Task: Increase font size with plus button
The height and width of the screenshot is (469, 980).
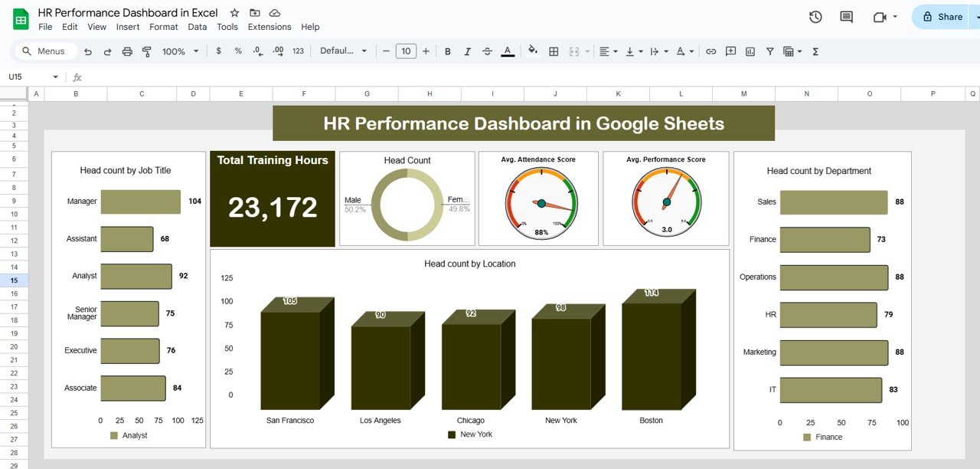Action: [426, 51]
